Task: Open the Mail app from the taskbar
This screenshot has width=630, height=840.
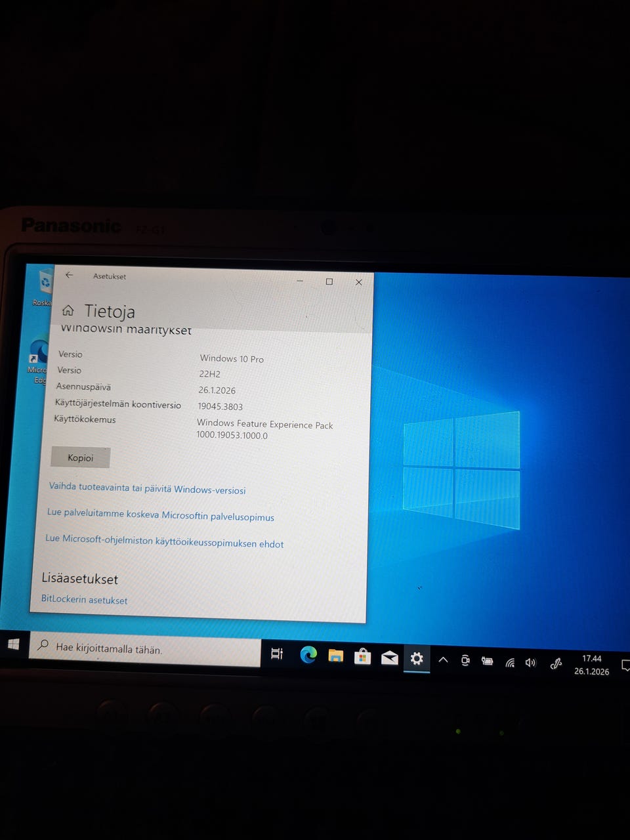Action: 390,657
